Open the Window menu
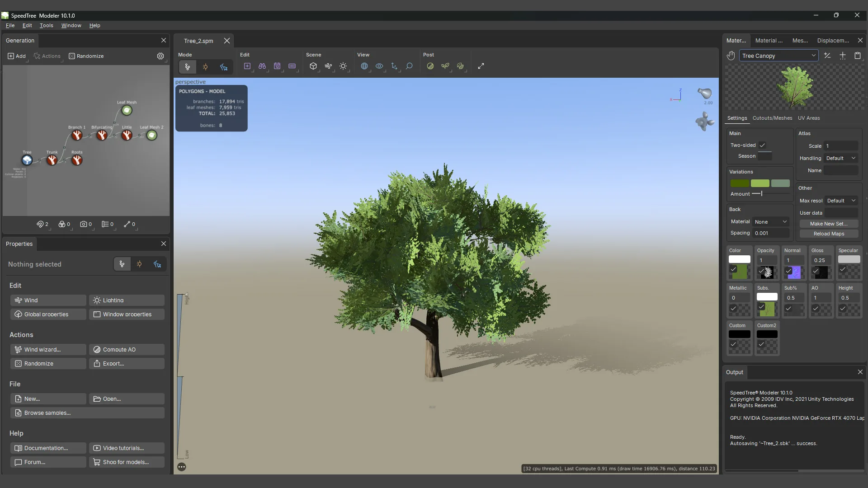The height and width of the screenshot is (488, 868). point(71,25)
